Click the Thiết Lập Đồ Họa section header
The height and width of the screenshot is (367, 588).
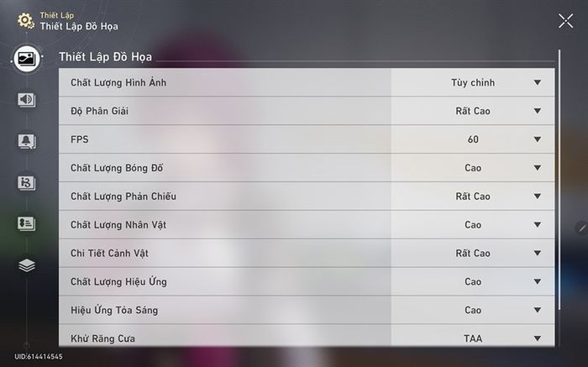tap(105, 56)
